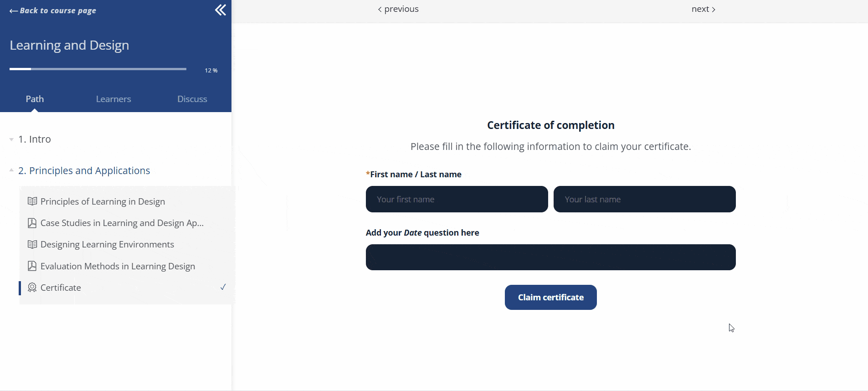Click the certificate badge icon in sidebar

coord(32,288)
